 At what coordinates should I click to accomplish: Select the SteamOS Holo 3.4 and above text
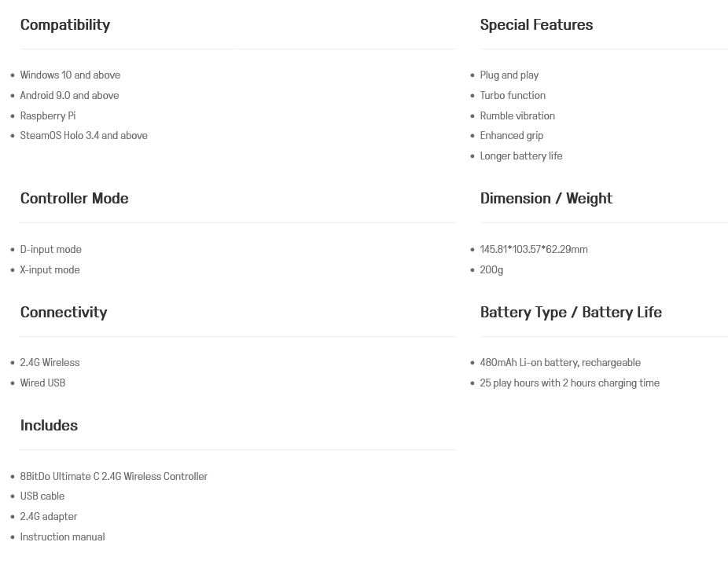click(83, 136)
